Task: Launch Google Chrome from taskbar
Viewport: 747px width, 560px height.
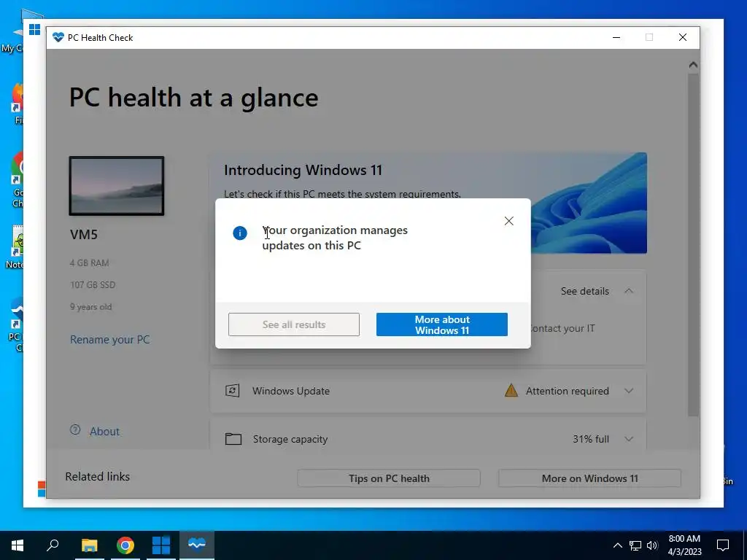Action: (125, 545)
